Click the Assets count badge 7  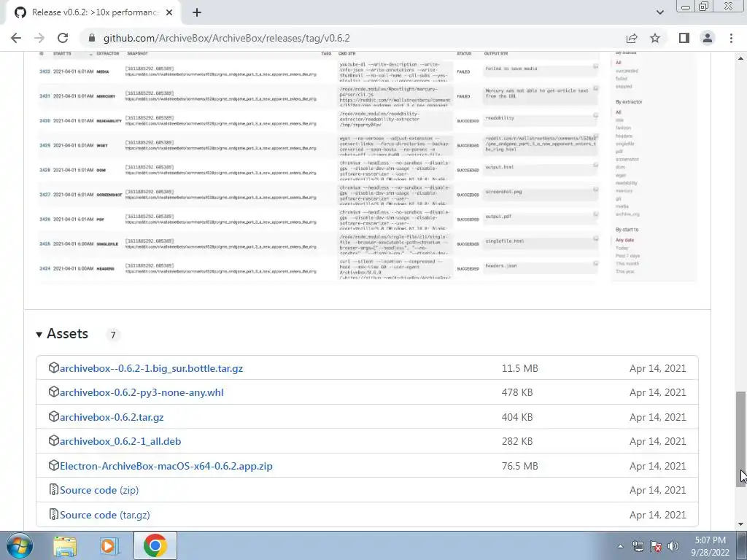113,335
